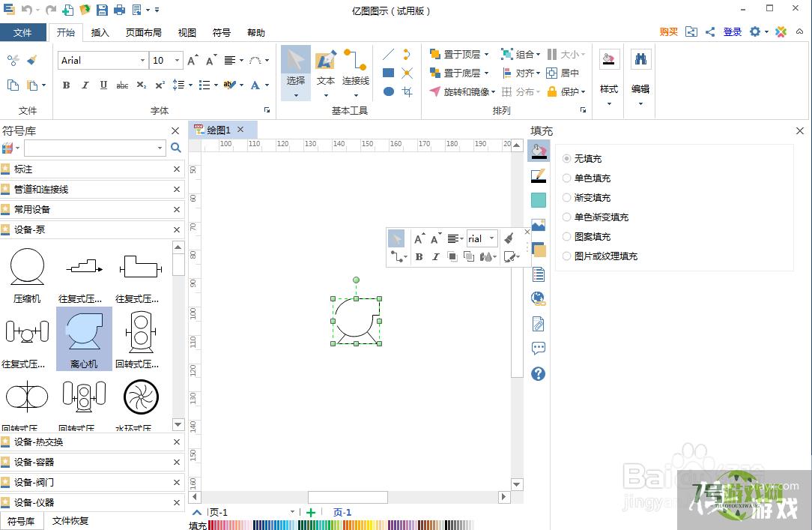Open the attachment paperclip sidebar icon

click(539, 324)
